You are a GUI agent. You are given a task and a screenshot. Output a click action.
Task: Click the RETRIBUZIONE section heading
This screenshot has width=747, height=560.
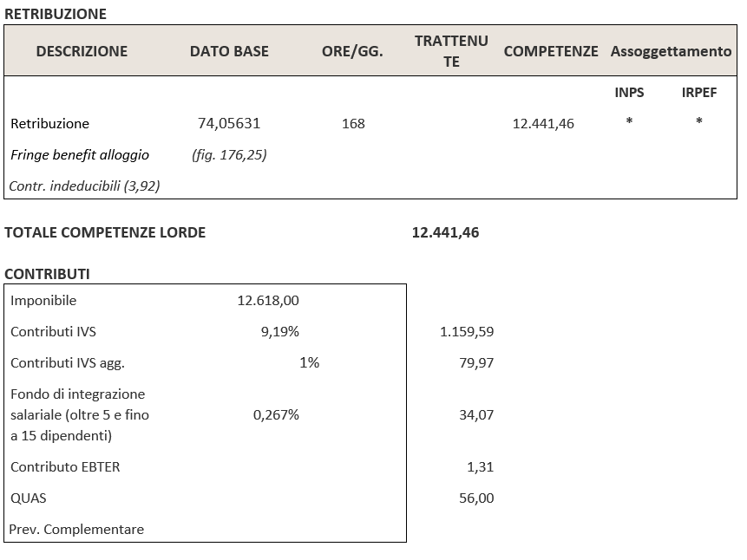(x=56, y=14)
